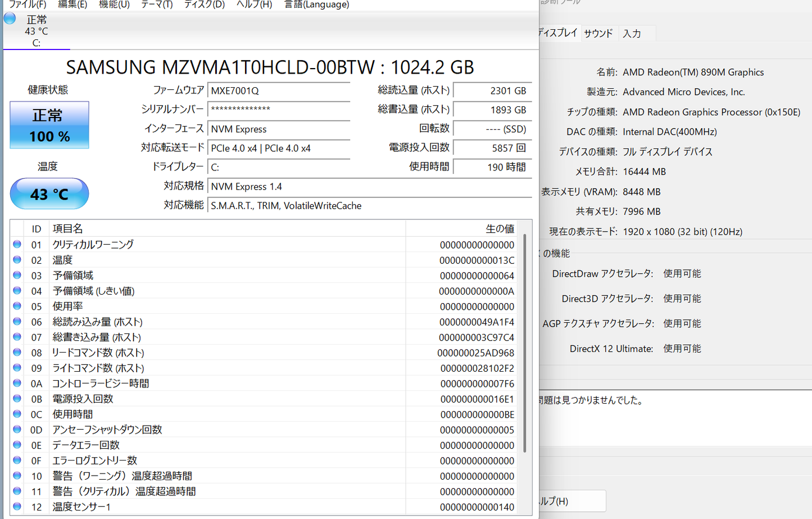Click the status dot for 07 総書き込み量
The width and height of the screenshot is (812, 519).
click(17, 337)
